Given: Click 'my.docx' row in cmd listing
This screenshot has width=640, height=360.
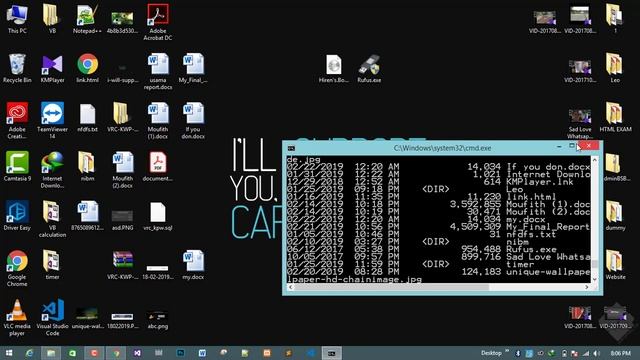Looking at the screenshot, I should 438,219.
